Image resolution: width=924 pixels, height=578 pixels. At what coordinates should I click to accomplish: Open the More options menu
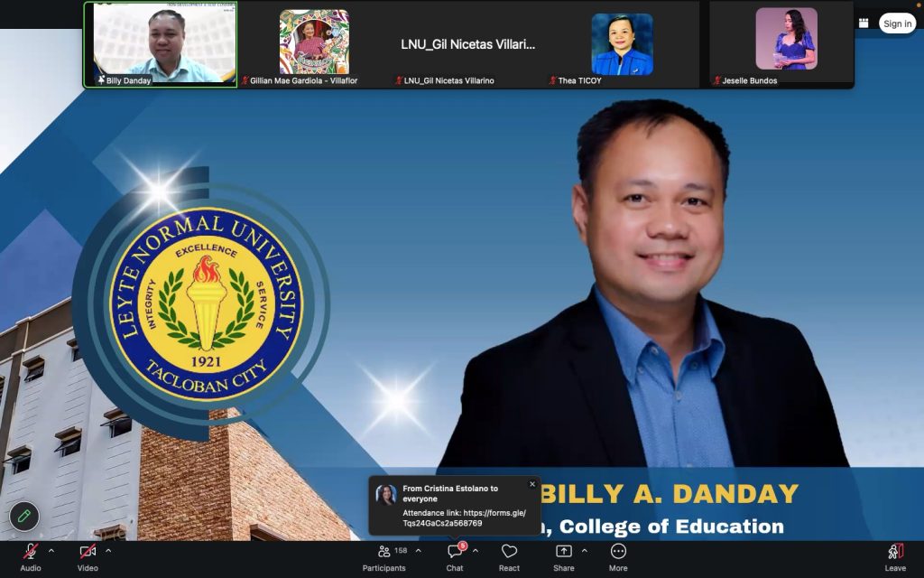pyautogui.click(x=618, y=557)
